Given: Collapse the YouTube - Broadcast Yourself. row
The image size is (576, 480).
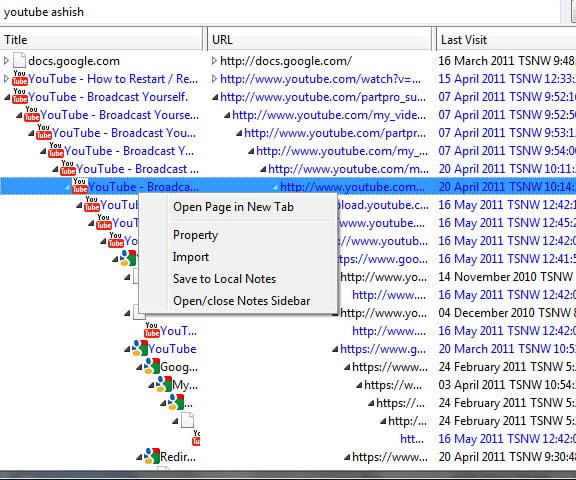Looking at the screenshot, I should (x=7, y=97).
